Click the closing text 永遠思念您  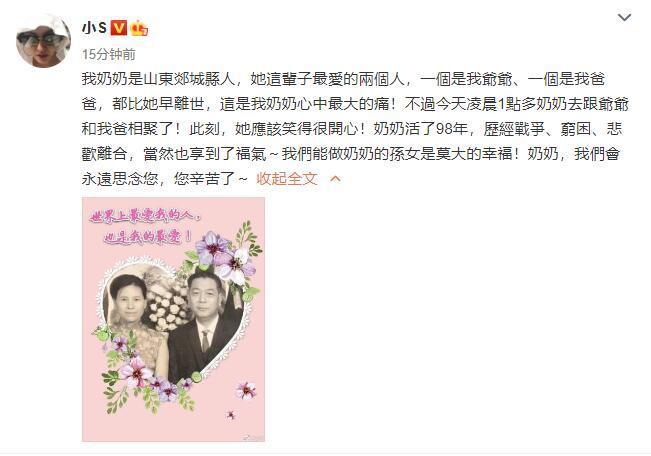pyautogui.click(x=120, y=179)
